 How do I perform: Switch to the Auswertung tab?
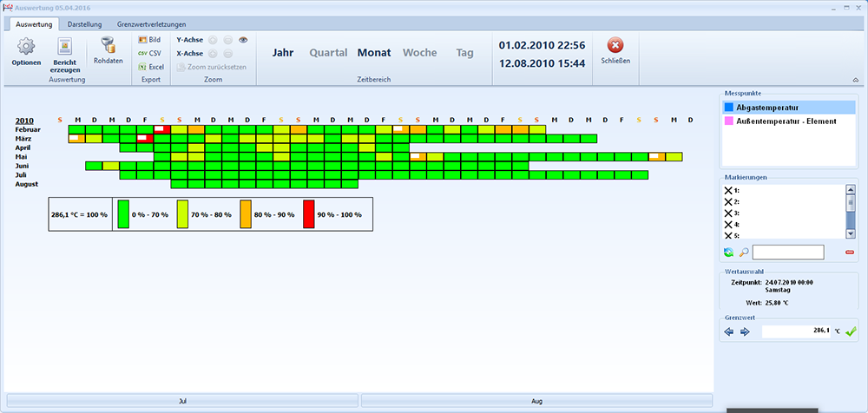[x=34, y=24]
